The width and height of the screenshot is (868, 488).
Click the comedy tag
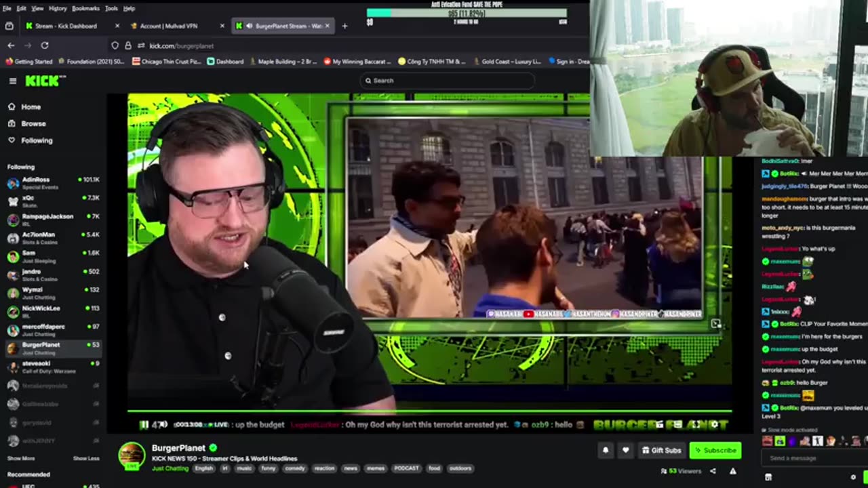(x=295, y=468)
